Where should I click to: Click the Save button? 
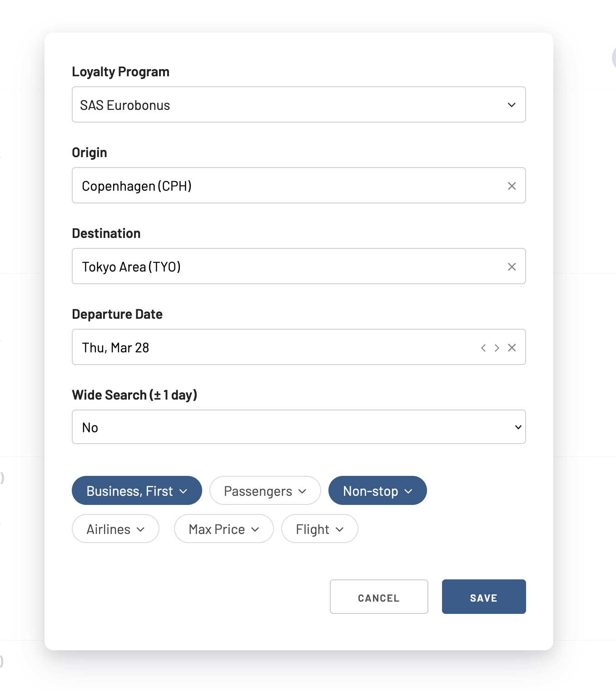484,597
